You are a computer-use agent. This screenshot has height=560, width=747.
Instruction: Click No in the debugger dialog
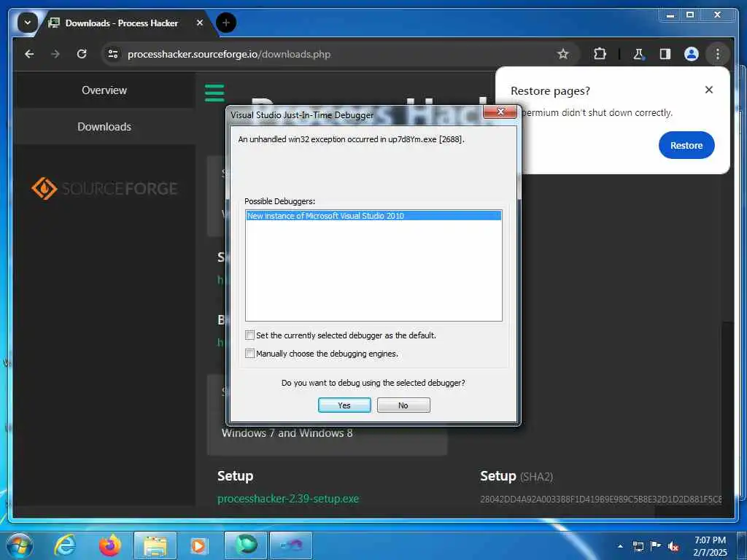coord(403,405)
